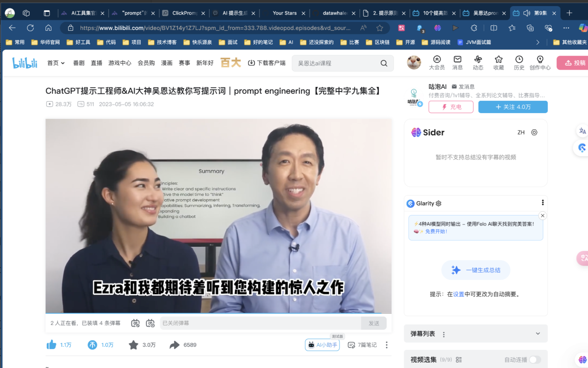The height and width of the screenshot is (368, 588).
Task: Click the Glarity gear icon
Action: pyautogui.click(x=439, y=203)
